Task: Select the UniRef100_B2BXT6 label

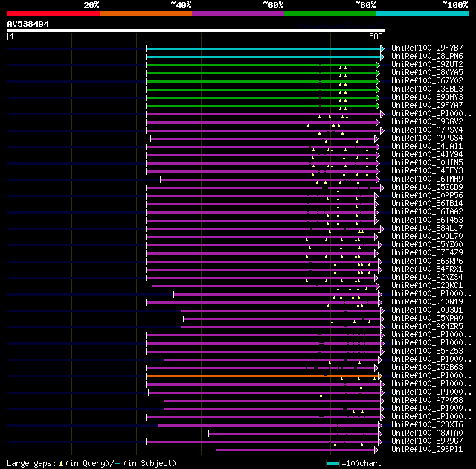Action: click(x=427, y=425)
